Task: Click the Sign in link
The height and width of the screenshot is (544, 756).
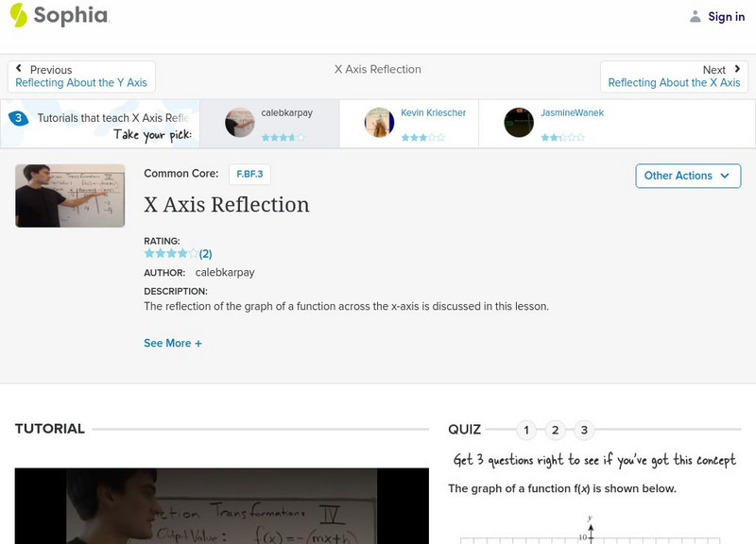Action: tap(726, 17)
